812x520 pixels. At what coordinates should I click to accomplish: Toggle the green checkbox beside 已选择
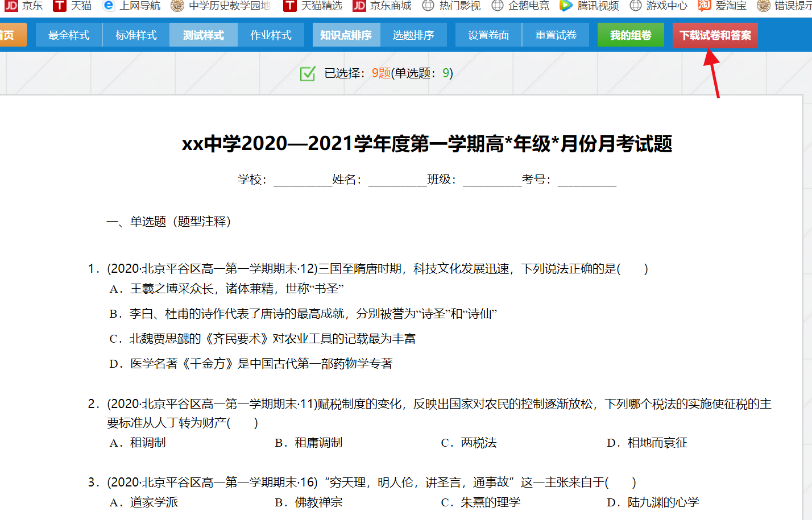point(308,73)
